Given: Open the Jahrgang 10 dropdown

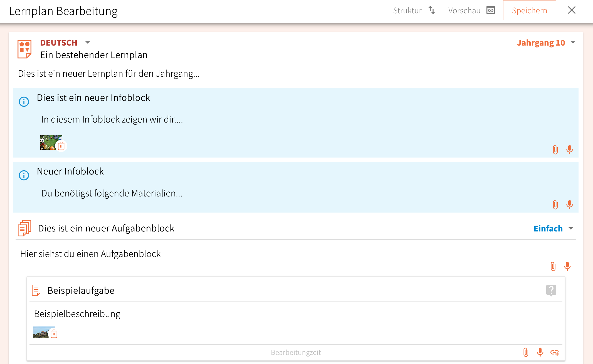Looking at the screenshot, I should [573, 43].
